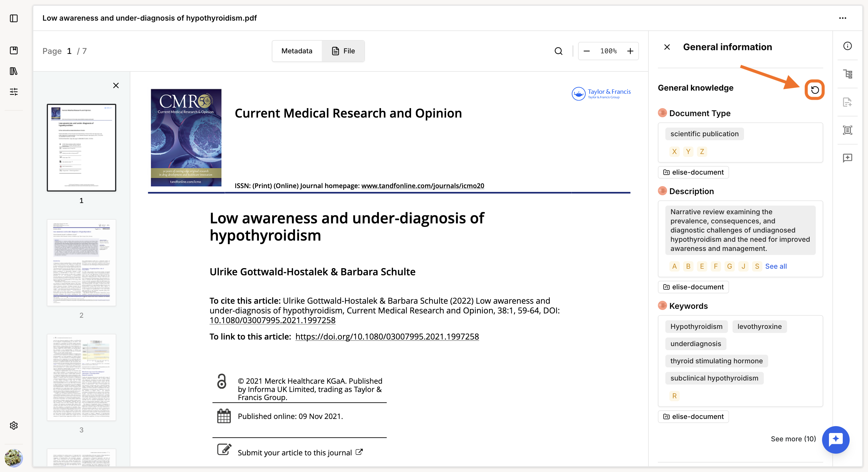This screenshot has height=472, width=868.
Task: Click elise-document chip under Description
Action: click(693, 287)
